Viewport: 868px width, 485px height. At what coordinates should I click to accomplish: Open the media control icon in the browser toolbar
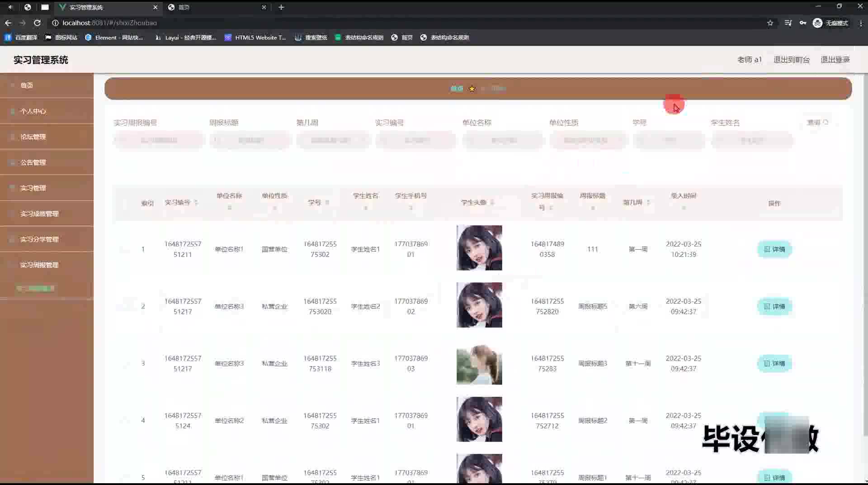tap(788, 23)
